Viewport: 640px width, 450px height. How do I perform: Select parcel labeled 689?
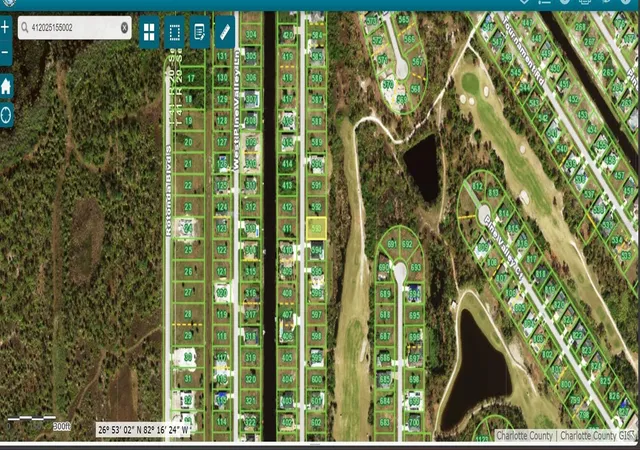(x=385, y=294)
